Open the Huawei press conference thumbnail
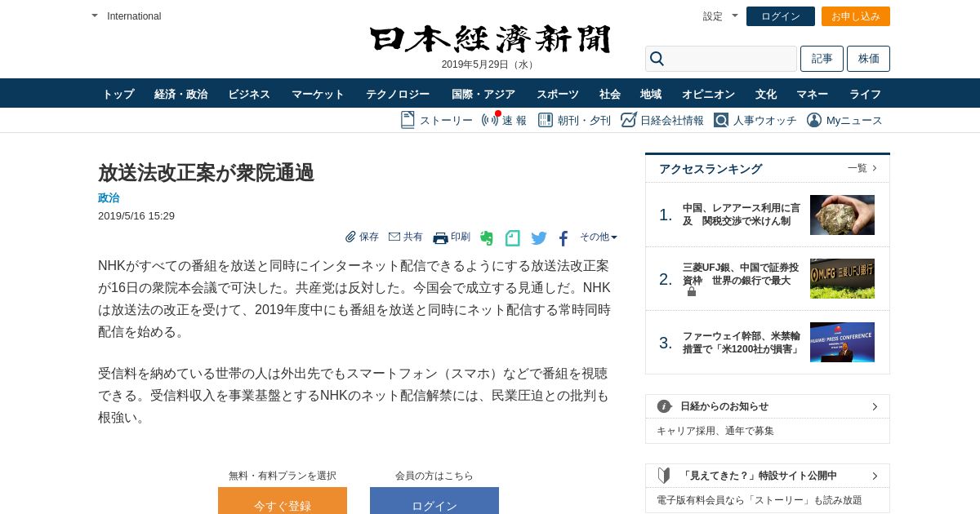Viewport: 980px width, 514px height. (x=842, y=342)
